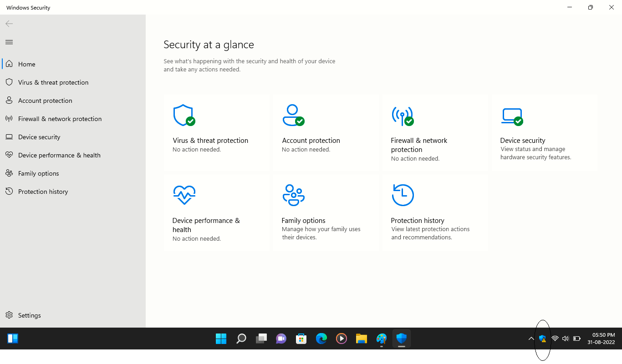Launch Microsoft Edge from taskbar
Screen dimensions: 622x364
(x=321, y=339)
